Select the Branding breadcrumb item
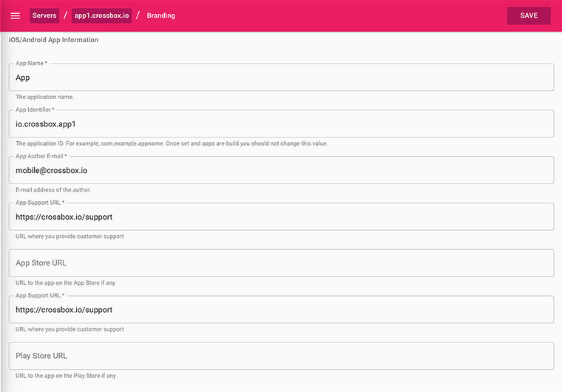This screenshot has width=562, height=392. pyautogui.click(x=160, y=16)
